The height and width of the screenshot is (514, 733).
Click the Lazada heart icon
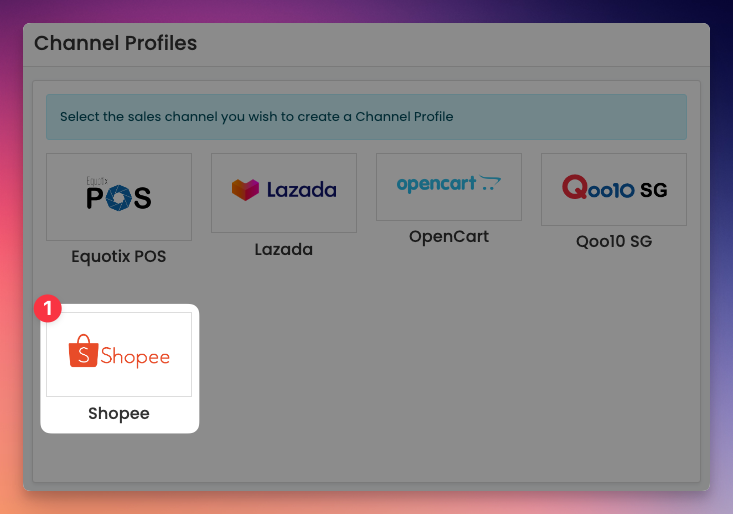coord(245,190)
